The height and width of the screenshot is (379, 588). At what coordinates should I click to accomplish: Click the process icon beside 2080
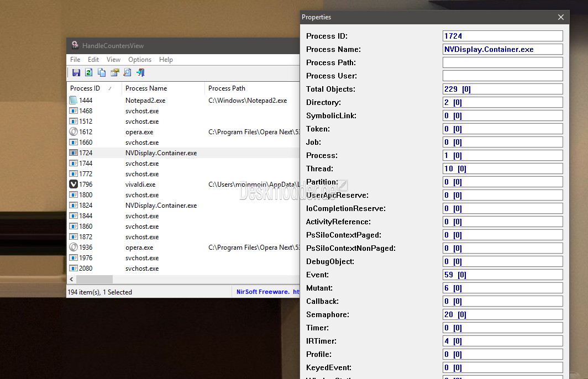point(73,268)
